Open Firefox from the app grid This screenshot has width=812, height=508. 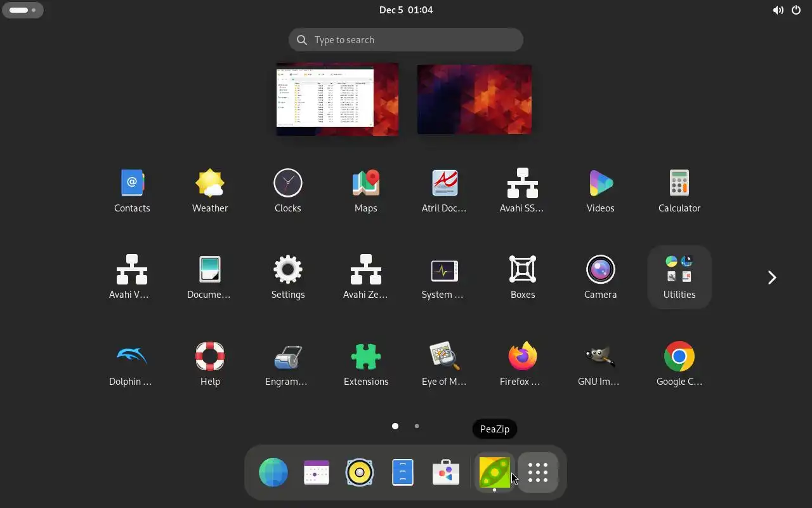click(522, 364)
